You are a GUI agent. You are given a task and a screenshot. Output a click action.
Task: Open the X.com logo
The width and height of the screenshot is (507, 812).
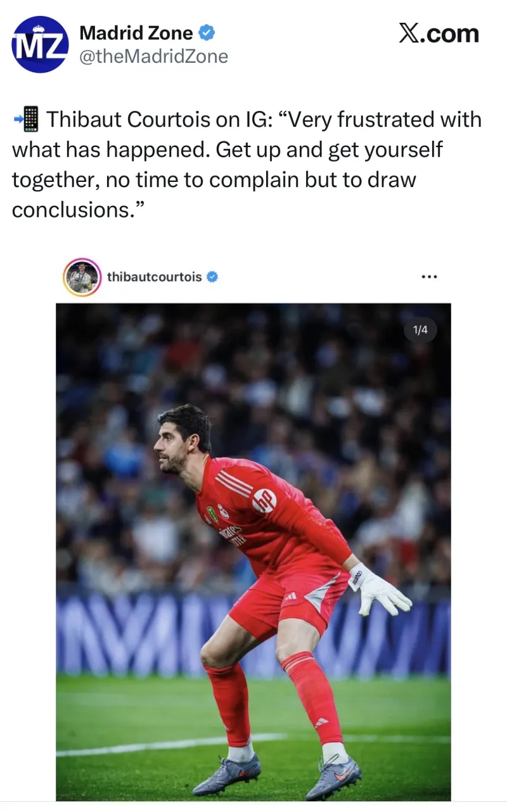[439, 33]
